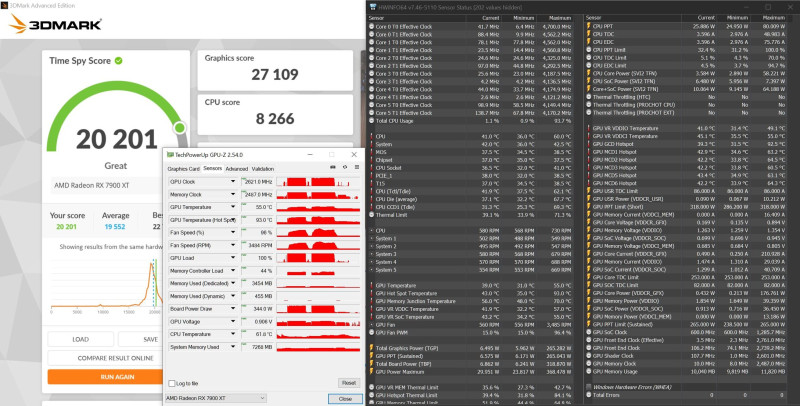This screenshot has height=406, width=800.
Task: Select the Sensors tab in GPU-Z
Action: pyautogui.click(x=212, y=168)
